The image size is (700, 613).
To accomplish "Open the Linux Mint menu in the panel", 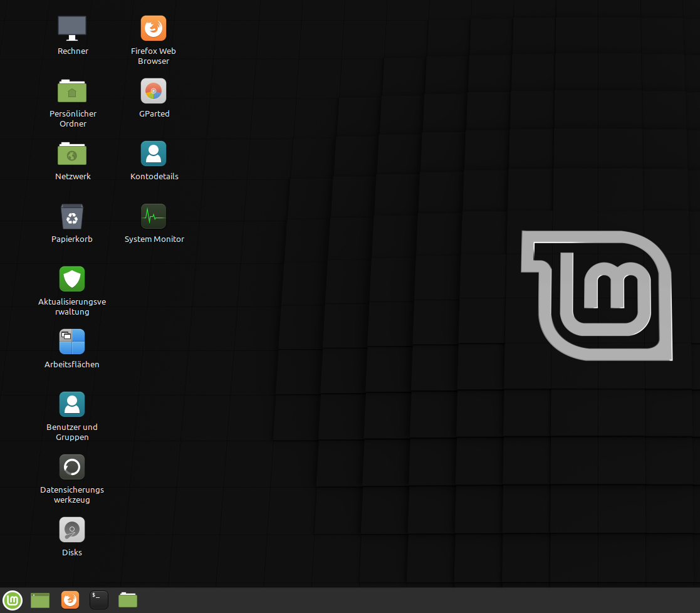I will pos(13,600).
